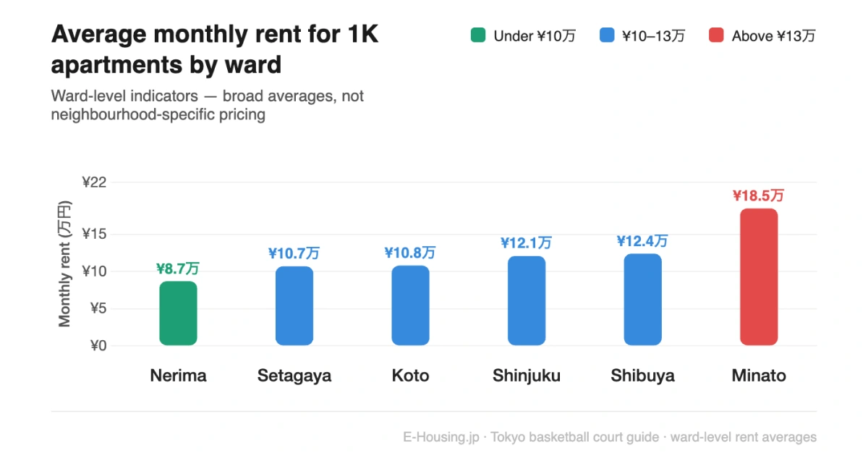The image size is (868, 456).
Task: Click the Koto rent bar
Action: coord(410,305)
